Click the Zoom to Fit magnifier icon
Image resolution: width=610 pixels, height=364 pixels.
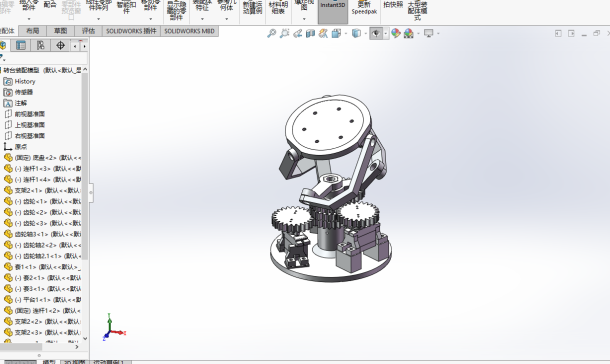pos(272,33)
